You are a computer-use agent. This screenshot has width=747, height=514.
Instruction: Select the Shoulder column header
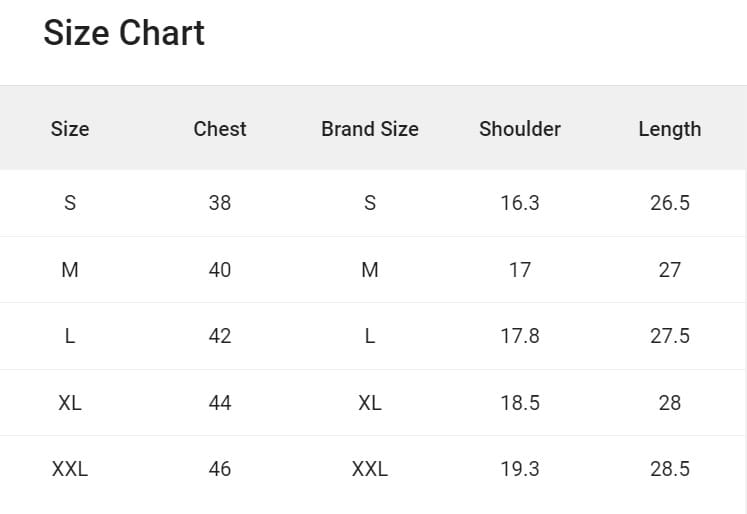[x=520, y=129]
